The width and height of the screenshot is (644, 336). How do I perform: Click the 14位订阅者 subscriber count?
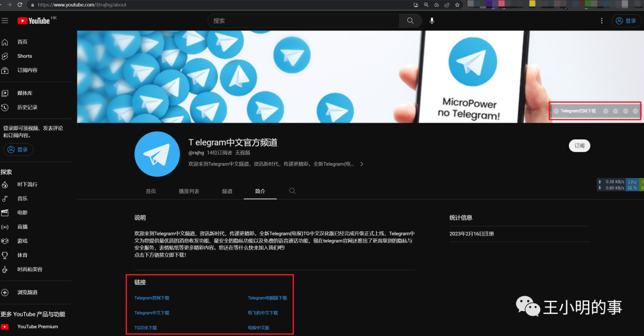click(219, 153)
